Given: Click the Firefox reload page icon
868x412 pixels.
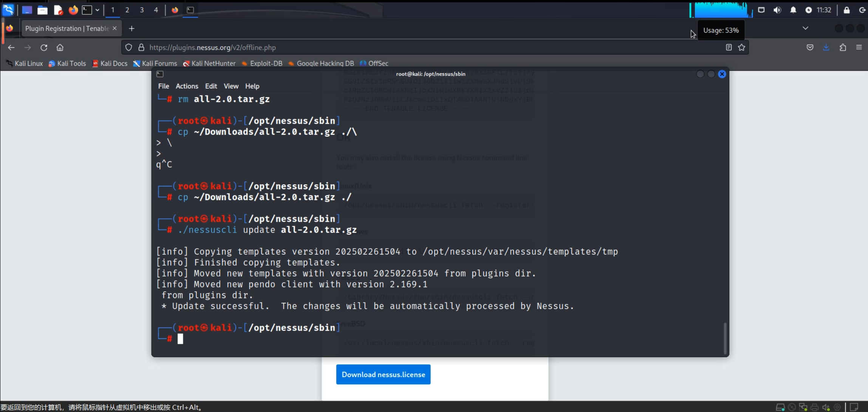Looking at the screenshot, I should (44, 48).
